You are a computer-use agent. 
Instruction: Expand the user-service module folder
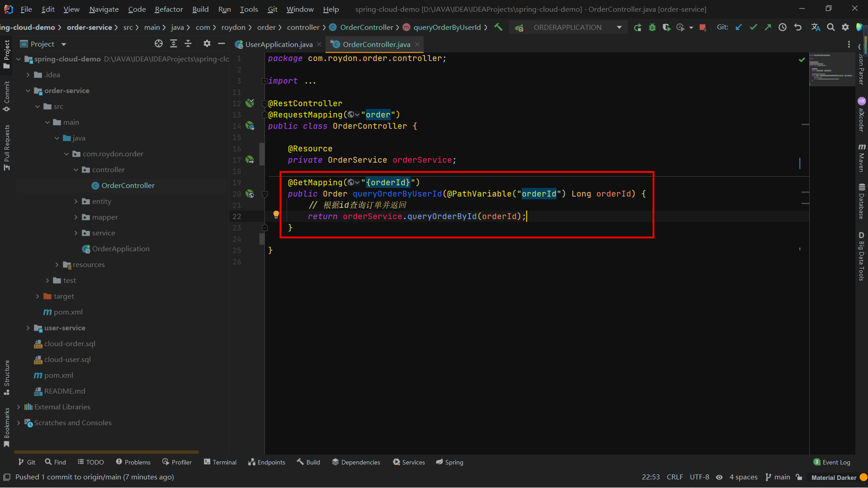tap(28, 328)
